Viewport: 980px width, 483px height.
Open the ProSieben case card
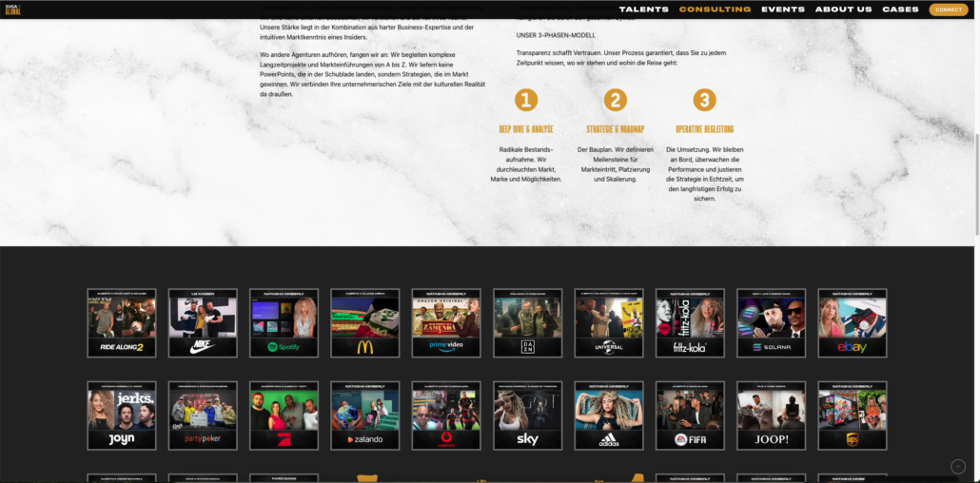click(284, 415)
